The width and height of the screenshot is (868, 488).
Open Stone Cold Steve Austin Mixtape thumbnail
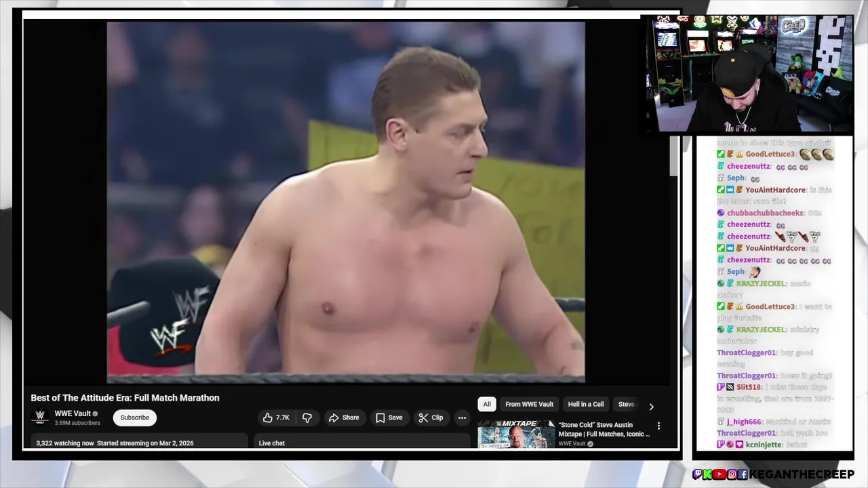[x=516, y=434]
